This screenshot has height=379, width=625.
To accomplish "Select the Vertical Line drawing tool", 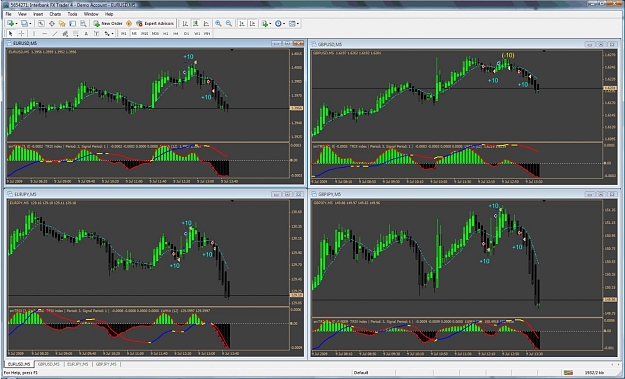I will [34, 33].
